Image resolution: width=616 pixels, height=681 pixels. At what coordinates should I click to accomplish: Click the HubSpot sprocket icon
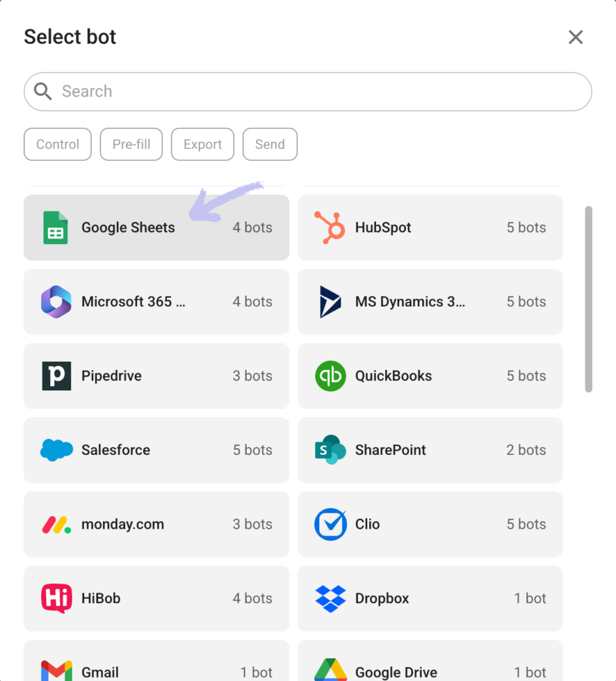click(330, 227)
